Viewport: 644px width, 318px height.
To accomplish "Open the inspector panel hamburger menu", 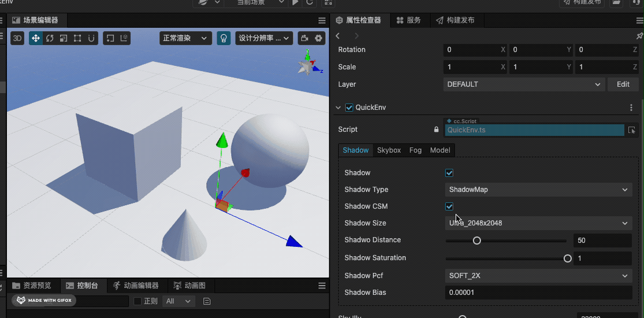I will coord(639,21).
